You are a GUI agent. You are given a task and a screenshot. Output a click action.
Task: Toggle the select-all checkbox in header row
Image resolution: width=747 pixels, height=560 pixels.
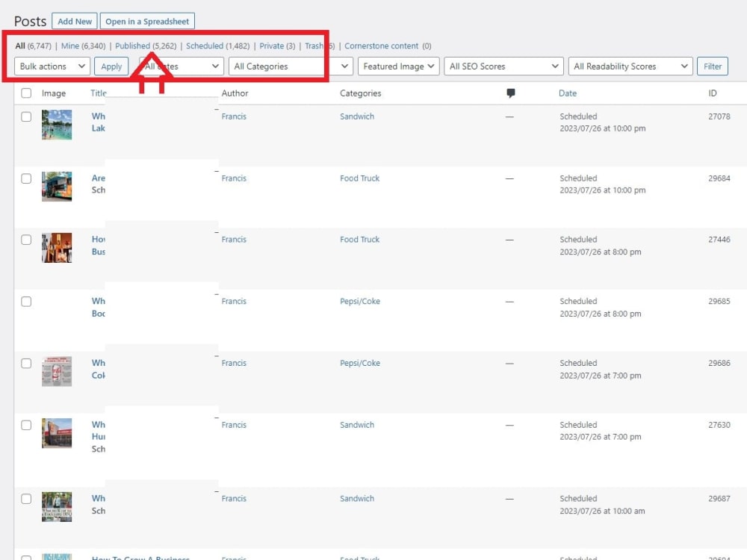(26, 93)
